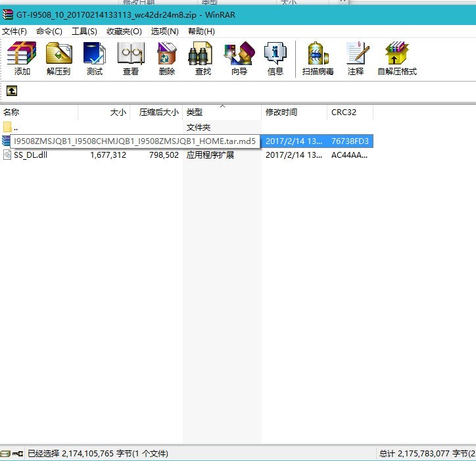Sort by the 修改时间 column header
Image resolution: width=476 pixels, height=461 pixels.
(294, 112)
